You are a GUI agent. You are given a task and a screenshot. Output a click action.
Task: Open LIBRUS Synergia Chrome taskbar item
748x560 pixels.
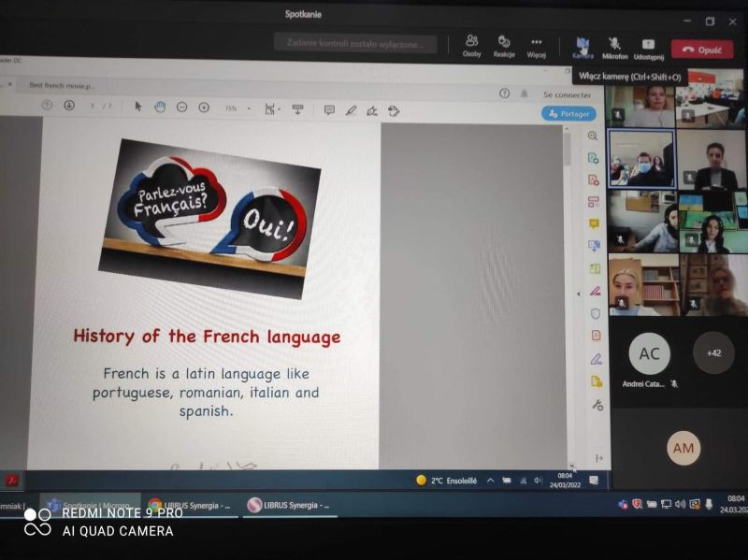(190, 506)
